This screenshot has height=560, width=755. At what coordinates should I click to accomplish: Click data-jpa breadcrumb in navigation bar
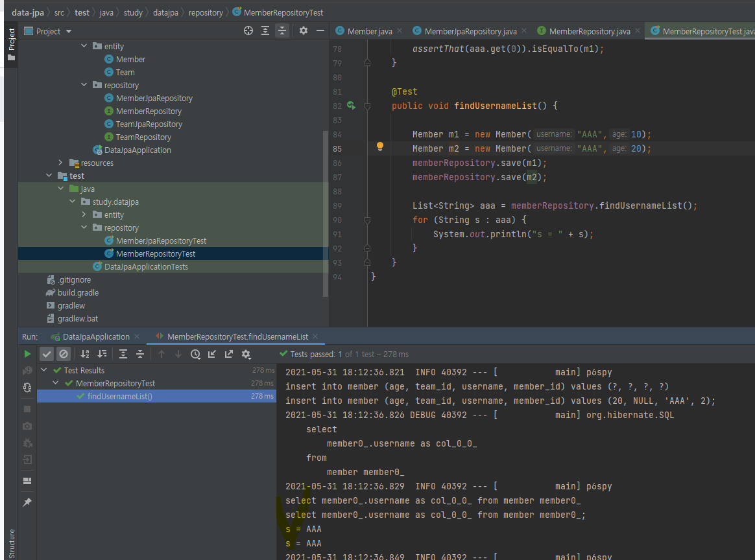coord(28,12)
